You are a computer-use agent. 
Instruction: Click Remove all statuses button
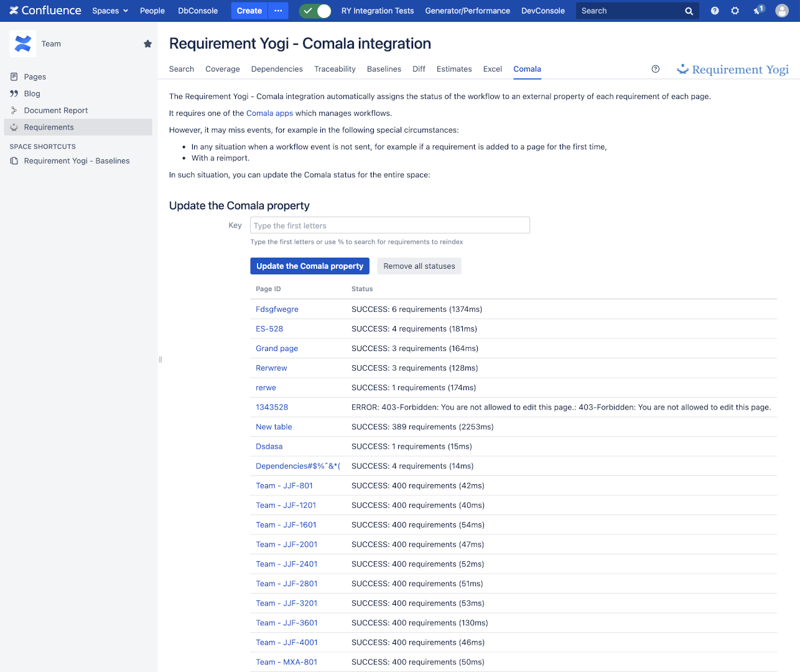coord(419,266)
